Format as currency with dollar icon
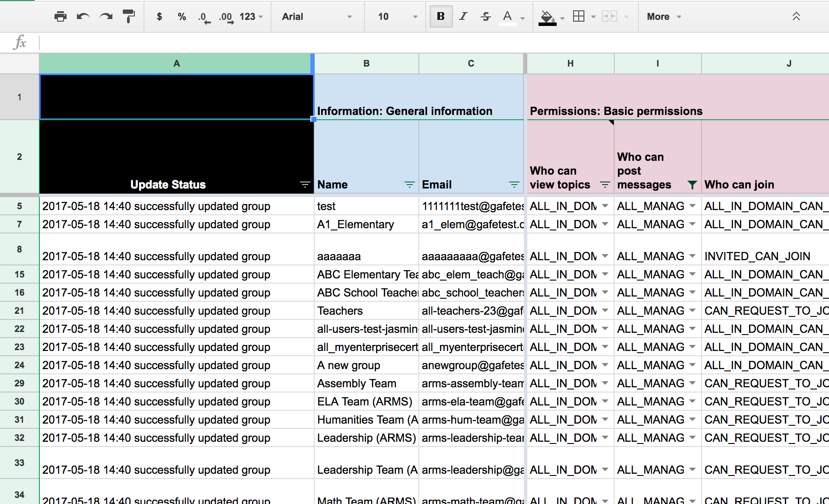829x504 pixels. point(159,17)
